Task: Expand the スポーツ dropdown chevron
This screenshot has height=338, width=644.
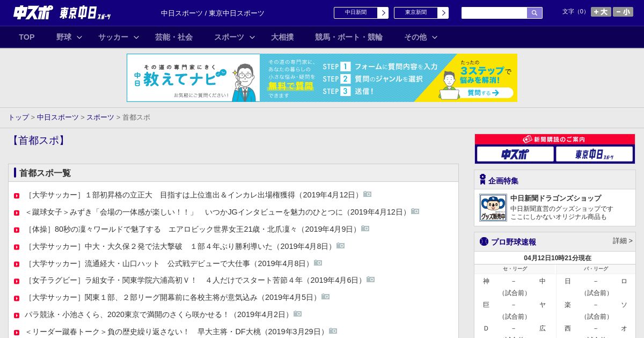Action: (252, 37)
